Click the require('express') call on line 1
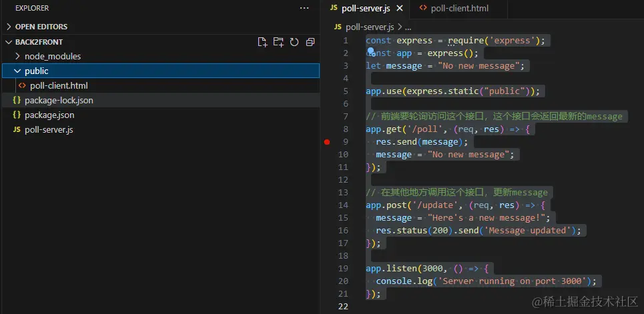 494,41
